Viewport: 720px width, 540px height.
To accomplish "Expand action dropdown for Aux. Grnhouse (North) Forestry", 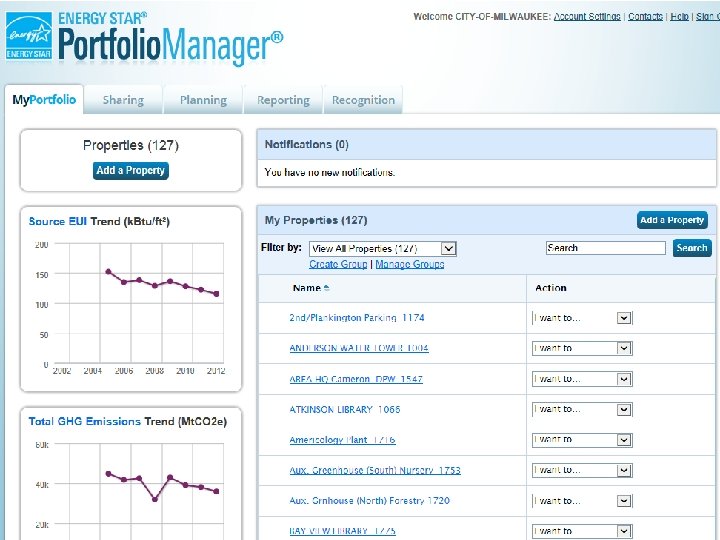I will pyautogui.click(x=582, y=501).
